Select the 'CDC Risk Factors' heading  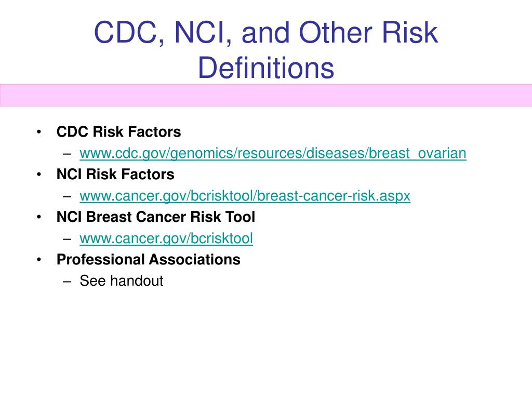(x=119, y=131)
